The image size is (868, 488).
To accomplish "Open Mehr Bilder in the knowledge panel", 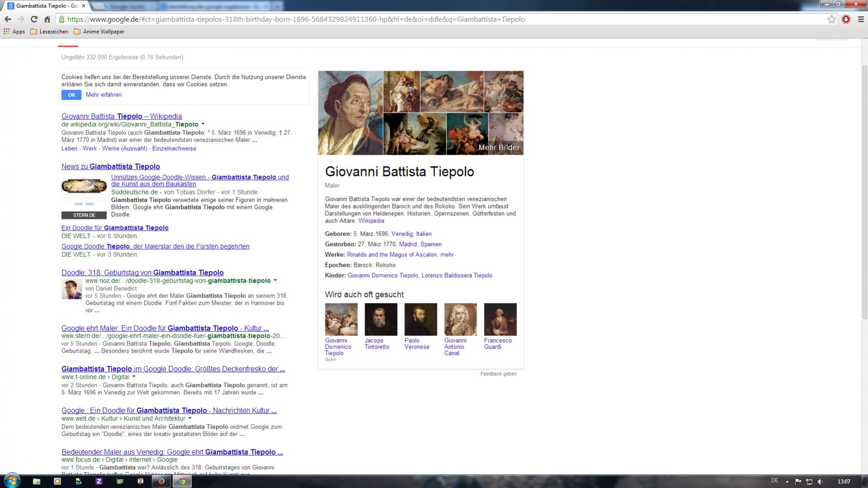I will point(499,147).
